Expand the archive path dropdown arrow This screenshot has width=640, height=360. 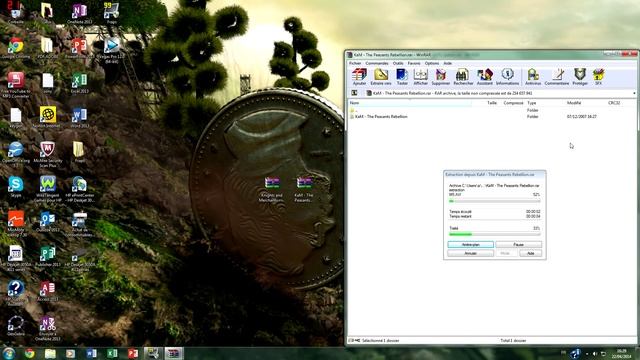[x=634, y=93]
